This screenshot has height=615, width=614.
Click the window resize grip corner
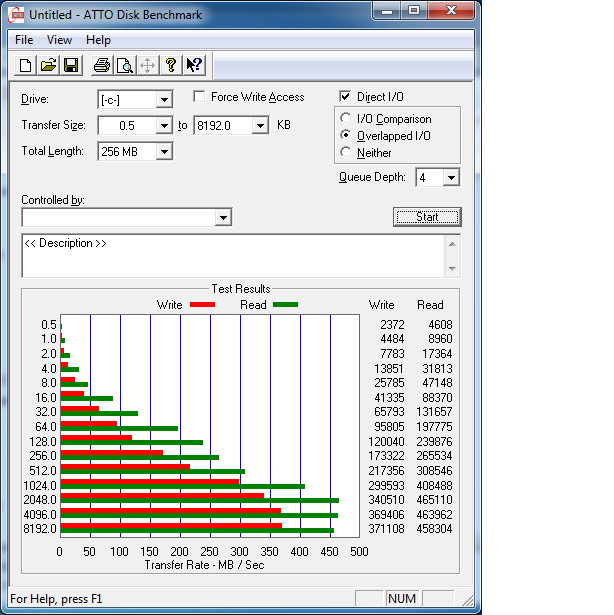(x=468, y=600)
